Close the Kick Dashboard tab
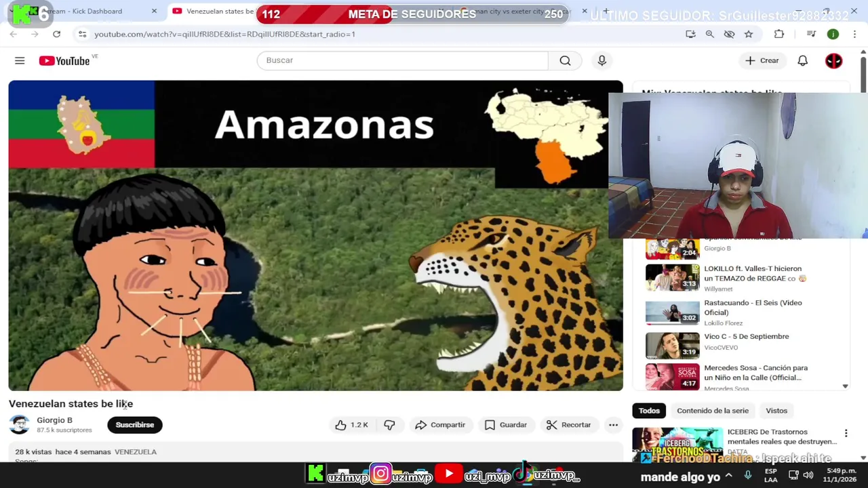Viewport: 868px width, 488px height. point(154,11)
